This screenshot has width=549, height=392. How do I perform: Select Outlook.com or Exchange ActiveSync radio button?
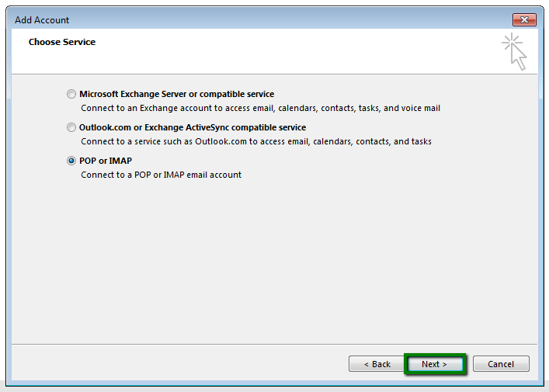[71, 127]
